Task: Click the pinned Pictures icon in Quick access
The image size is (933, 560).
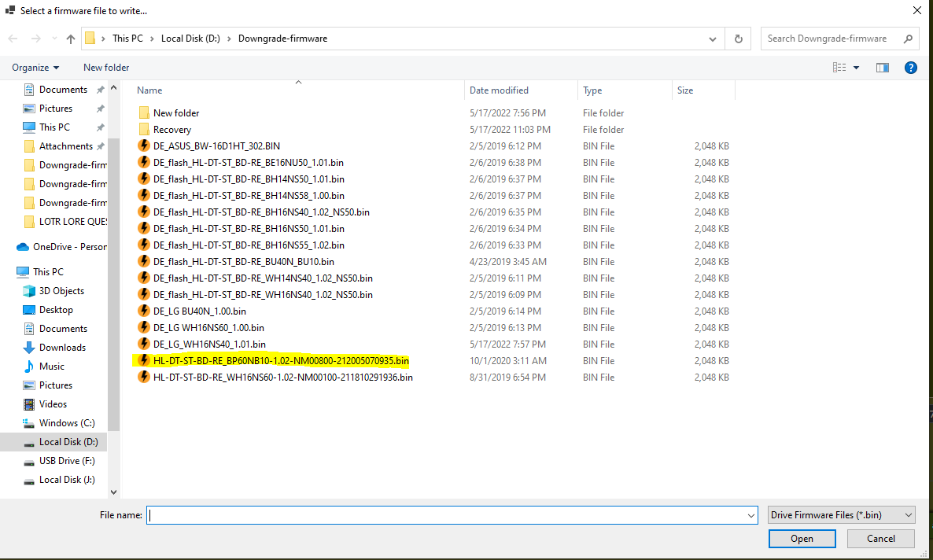Action: [x=28, y=109]
